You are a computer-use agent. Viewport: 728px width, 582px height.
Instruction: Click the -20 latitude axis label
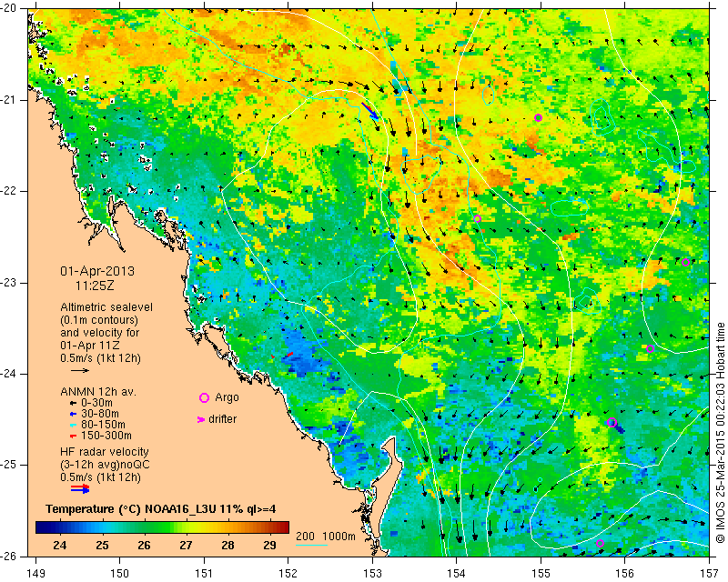coord(8,9)
